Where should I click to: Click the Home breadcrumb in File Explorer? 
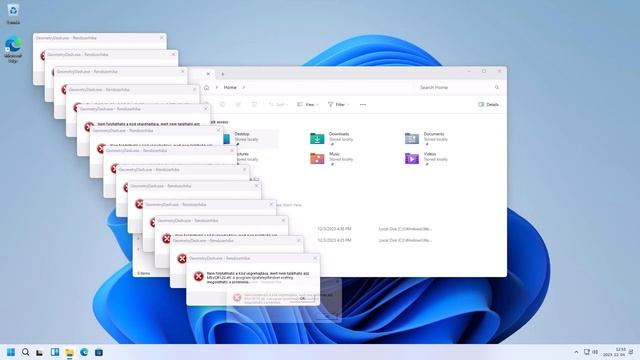coord(230,87)
